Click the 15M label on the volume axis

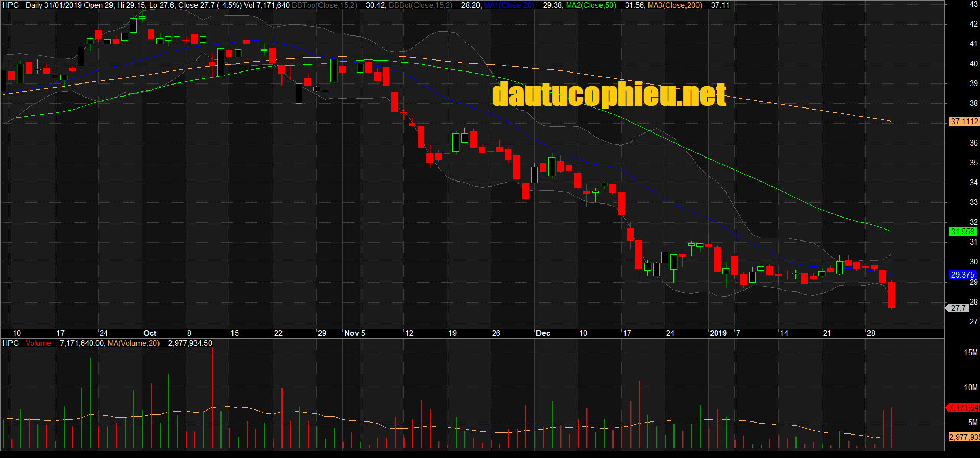(971, 353)
